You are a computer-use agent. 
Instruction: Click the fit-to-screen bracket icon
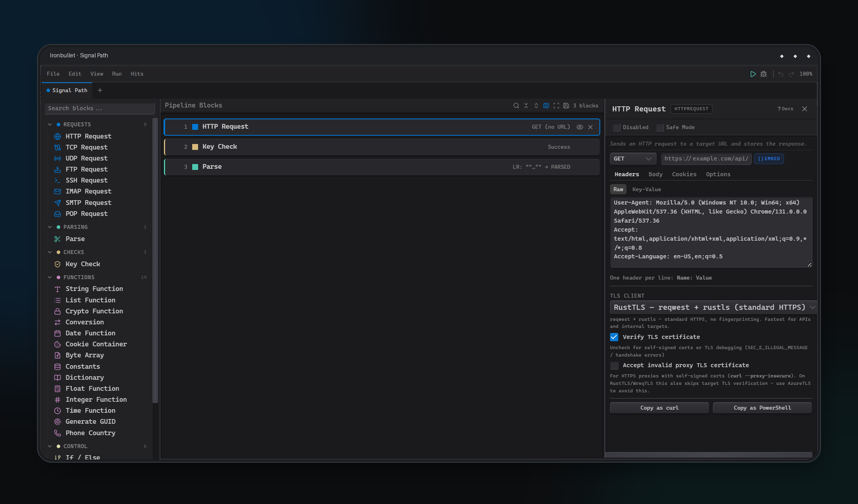pos(556,106)
